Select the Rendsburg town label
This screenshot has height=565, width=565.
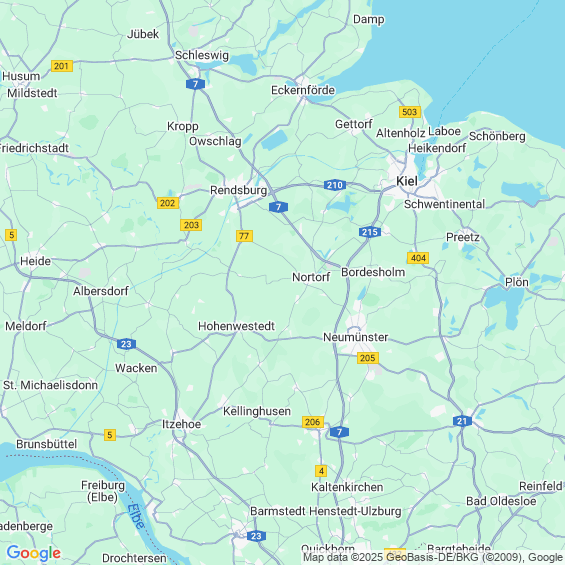click(239, 190)
